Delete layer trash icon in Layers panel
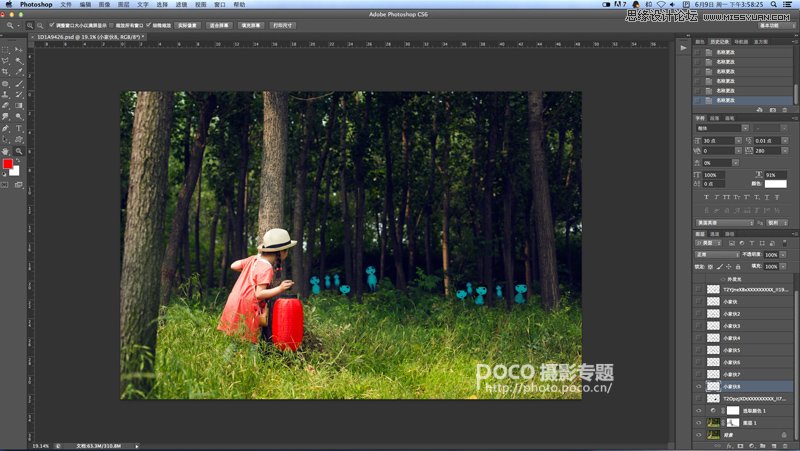Viewport: 800px width, 451px height. tap(785, 446)
